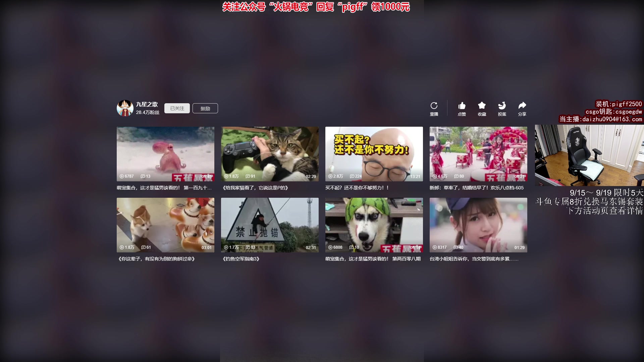
Task: Click the replay (重播) icon
Action: coord(434,106)
